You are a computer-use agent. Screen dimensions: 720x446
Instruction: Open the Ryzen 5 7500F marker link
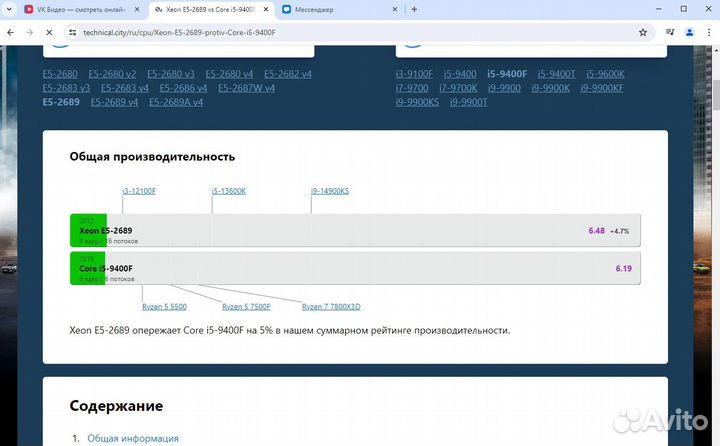[246, 307]
